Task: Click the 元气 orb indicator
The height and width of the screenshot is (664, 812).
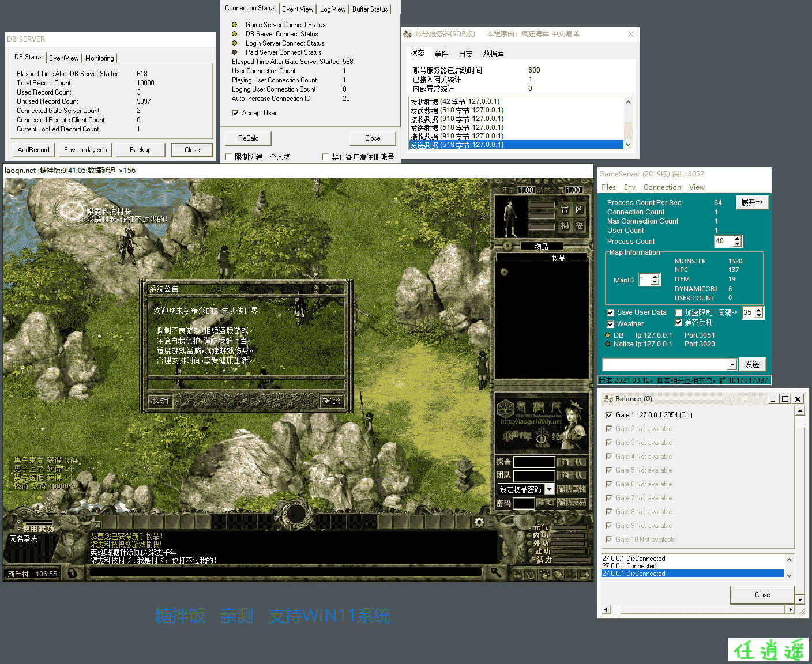Action: (530, 528)
